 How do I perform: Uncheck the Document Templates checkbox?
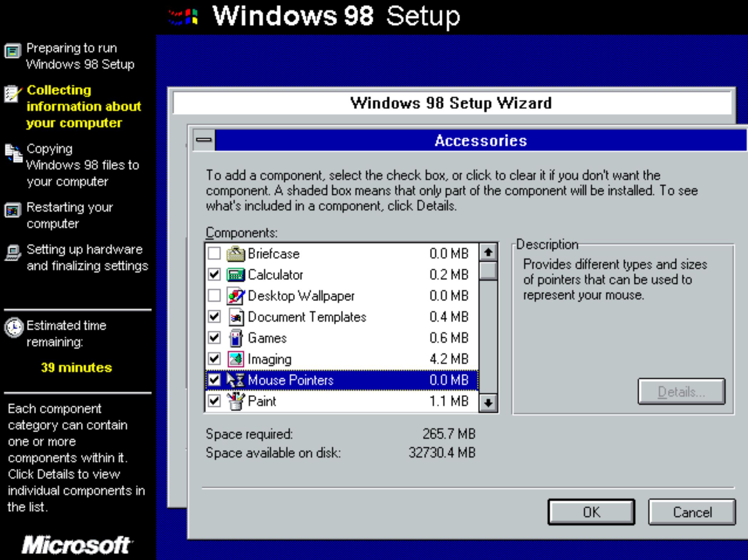pyautogui.click(x=214, y=317)
